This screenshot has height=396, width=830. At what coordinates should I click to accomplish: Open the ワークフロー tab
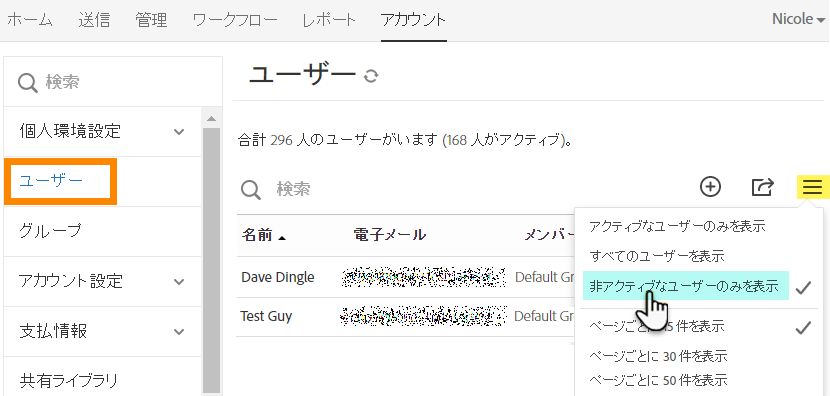pyautogui.click(x=235, y=20)
